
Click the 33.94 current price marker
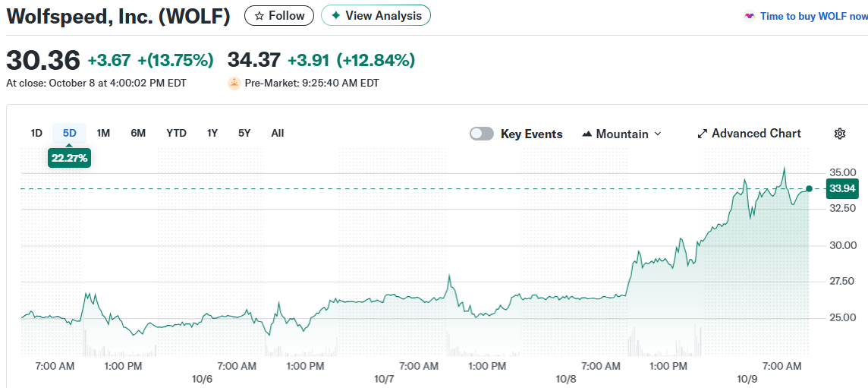841,188
